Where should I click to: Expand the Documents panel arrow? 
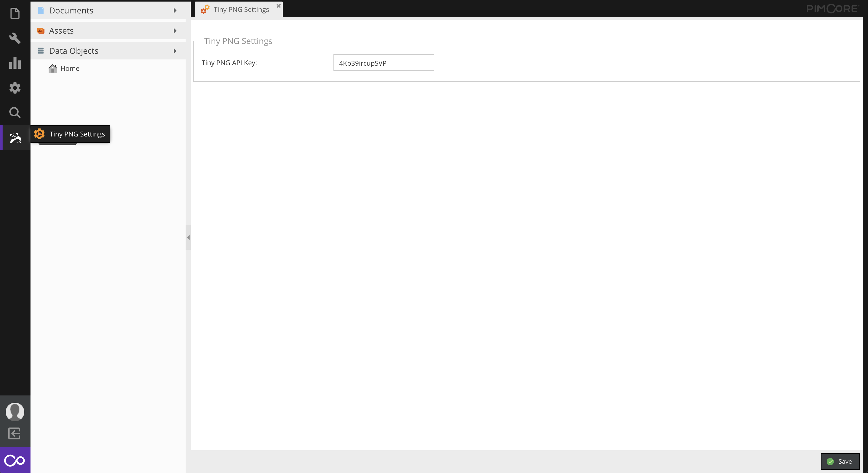[x=175, y=10]
